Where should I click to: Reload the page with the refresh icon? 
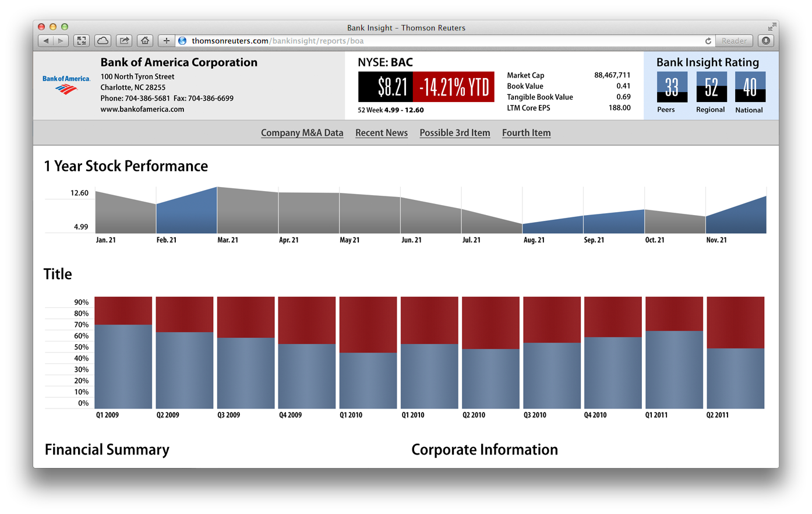(x=708, y=41)
